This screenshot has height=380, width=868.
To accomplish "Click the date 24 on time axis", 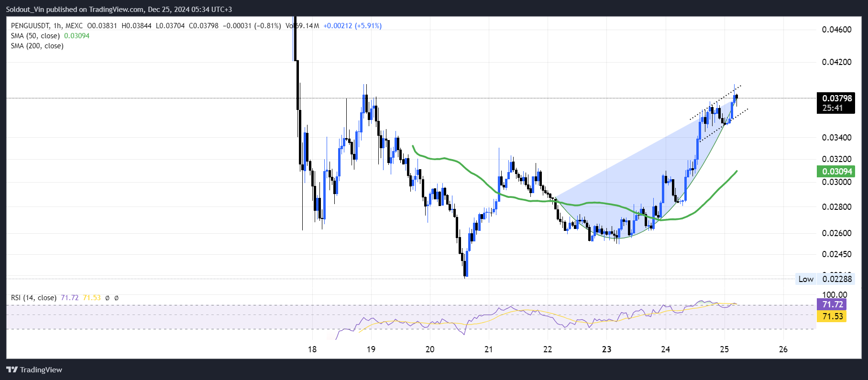I will tap(666, 349).
